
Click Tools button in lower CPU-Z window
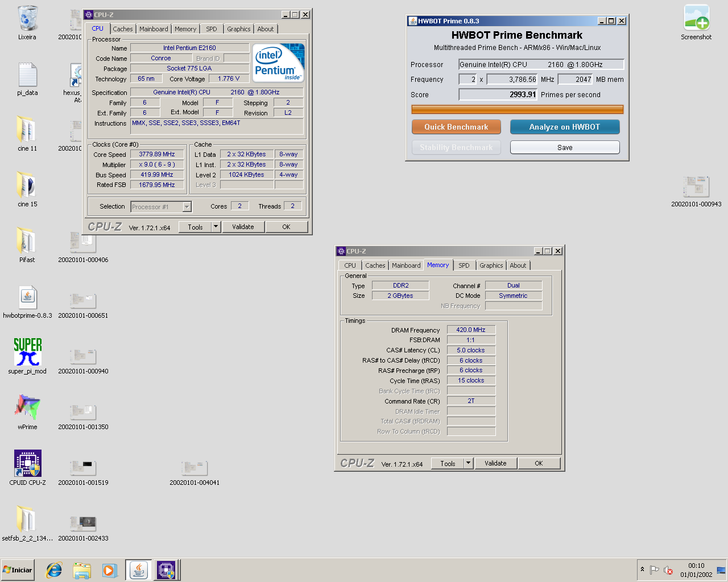tap(448, 463)
